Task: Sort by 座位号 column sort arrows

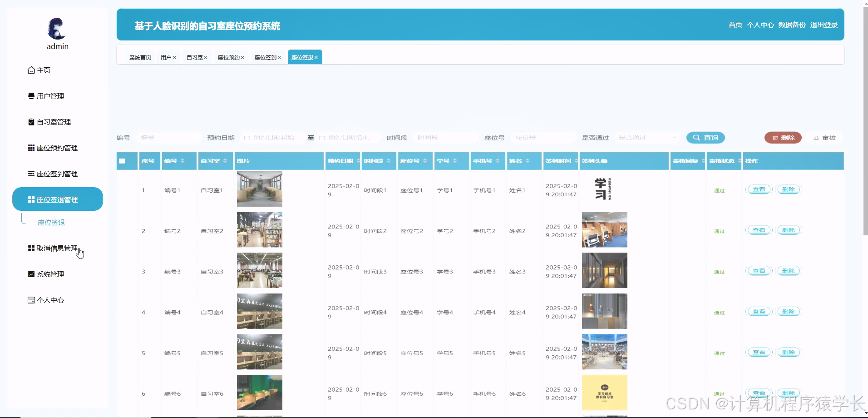Action: tap(425, 161)
